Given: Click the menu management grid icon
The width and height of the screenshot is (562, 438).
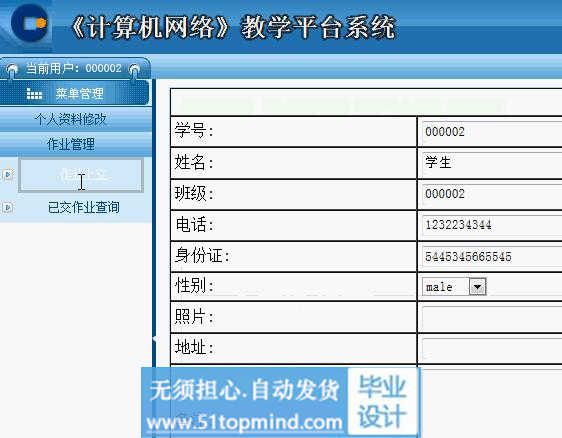Looking at the screenshot, I should point(34,94).
